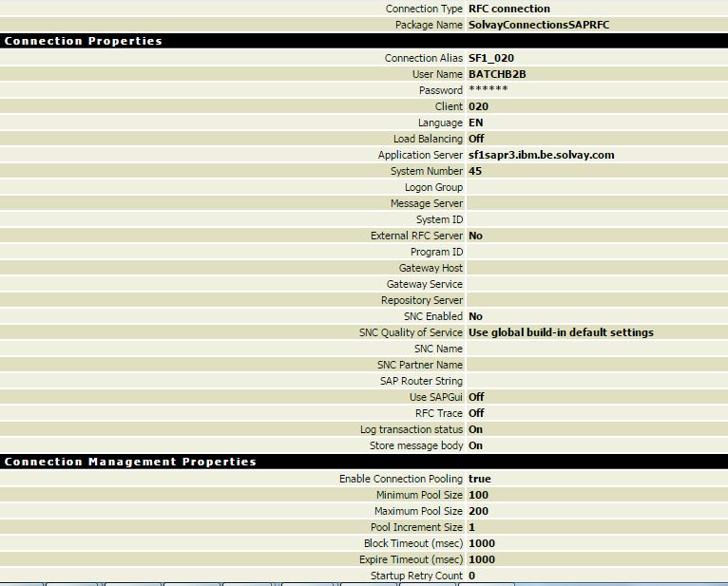Select 'Use global build-in default settings' value

(561, 332)
